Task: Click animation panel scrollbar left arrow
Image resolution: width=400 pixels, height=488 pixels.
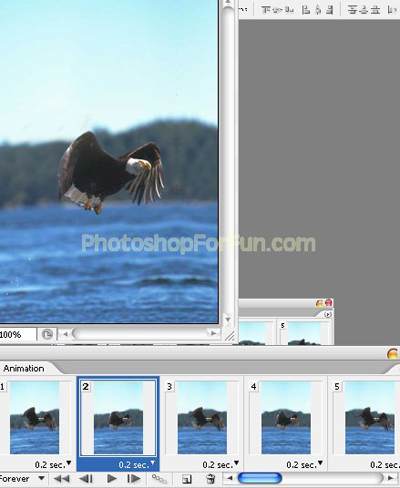Action: pyautogui.click(x=230, y=479)
